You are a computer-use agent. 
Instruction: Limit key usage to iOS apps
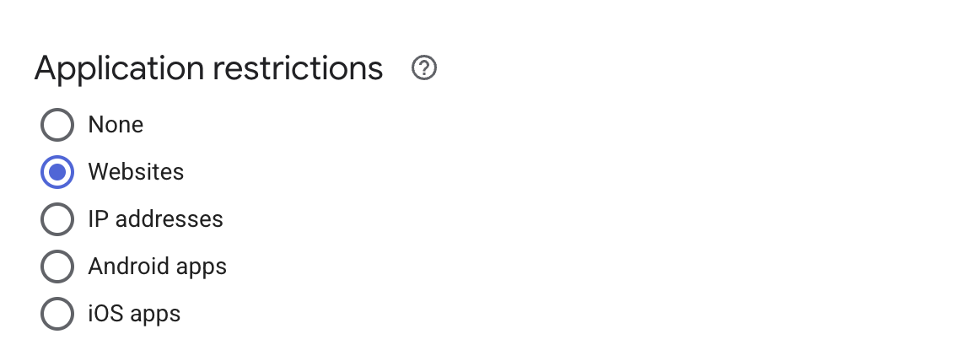coord(57,315)
